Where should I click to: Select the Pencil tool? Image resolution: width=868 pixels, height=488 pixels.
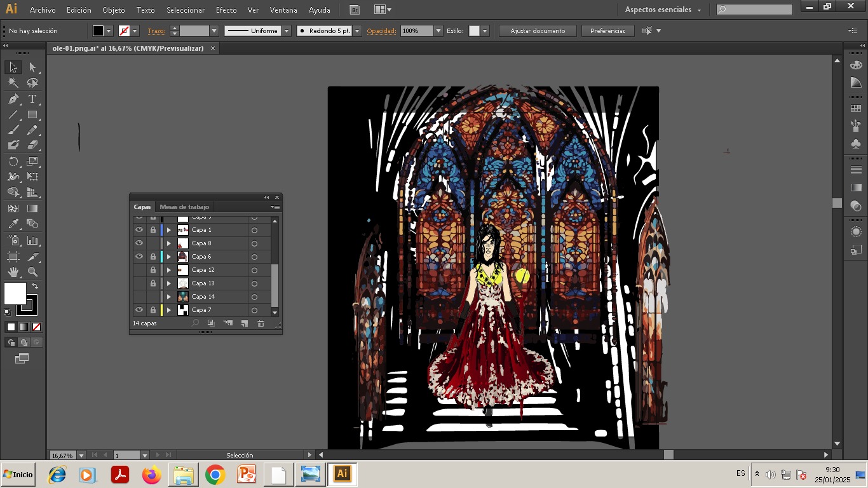click(32, 130)
